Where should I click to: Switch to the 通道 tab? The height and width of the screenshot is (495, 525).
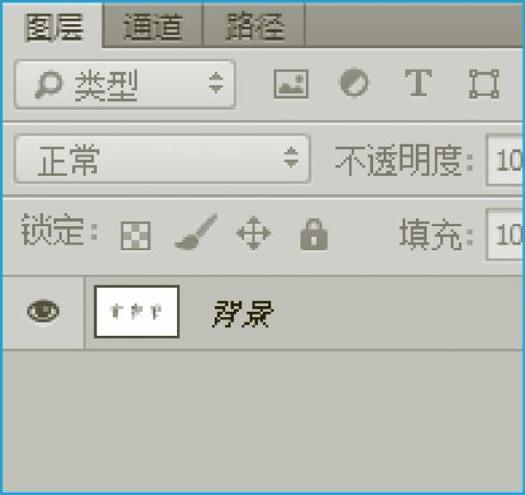153,26
